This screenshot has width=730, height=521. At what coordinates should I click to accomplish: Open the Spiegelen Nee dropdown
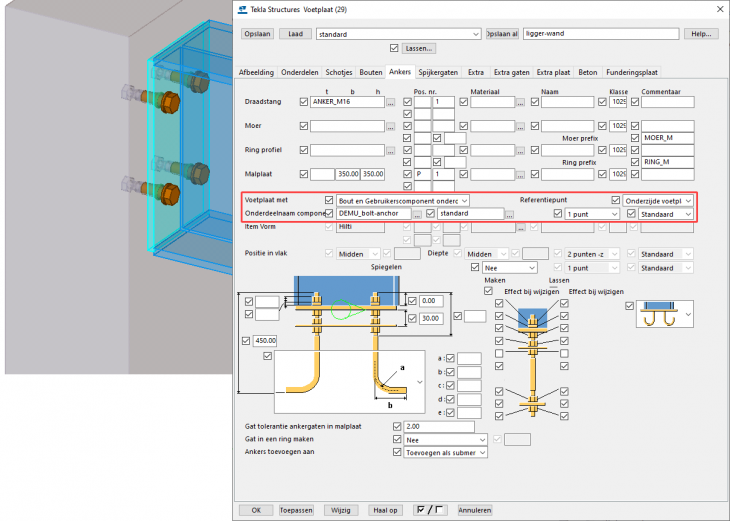[x=510, y=268]
